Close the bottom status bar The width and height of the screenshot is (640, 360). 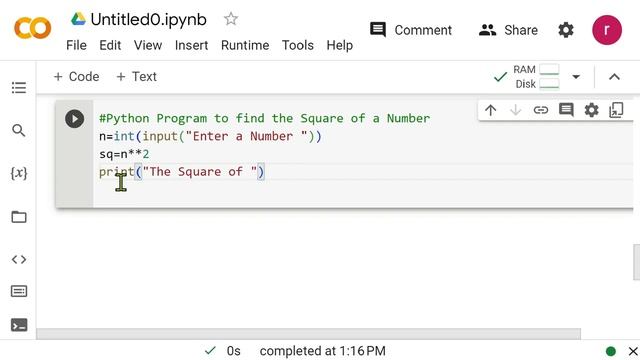point(633,351)
